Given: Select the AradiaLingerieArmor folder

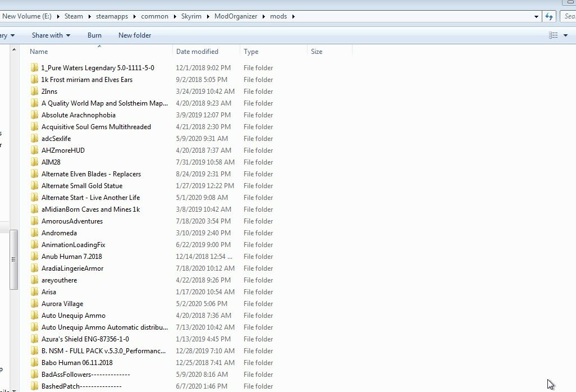Looking at the screenshot, I should pos(72,268).
